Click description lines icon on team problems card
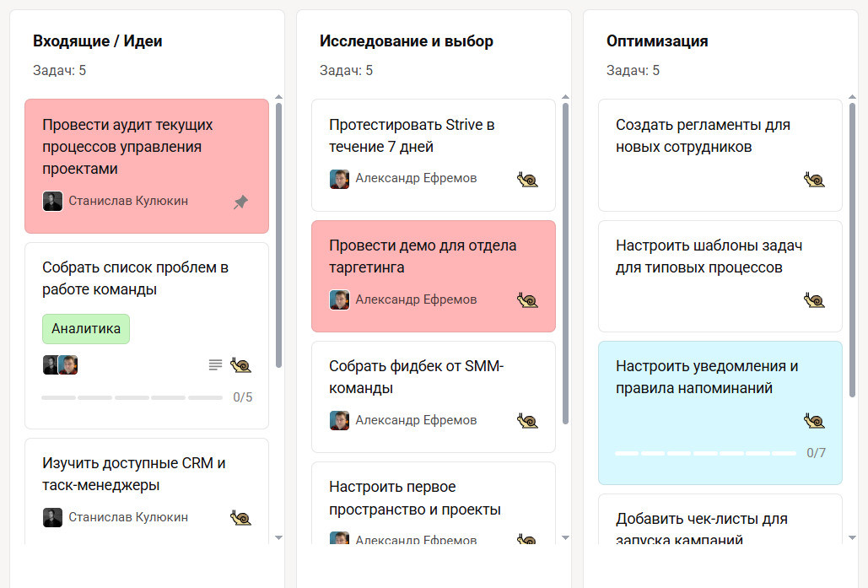 click(215, 364)
